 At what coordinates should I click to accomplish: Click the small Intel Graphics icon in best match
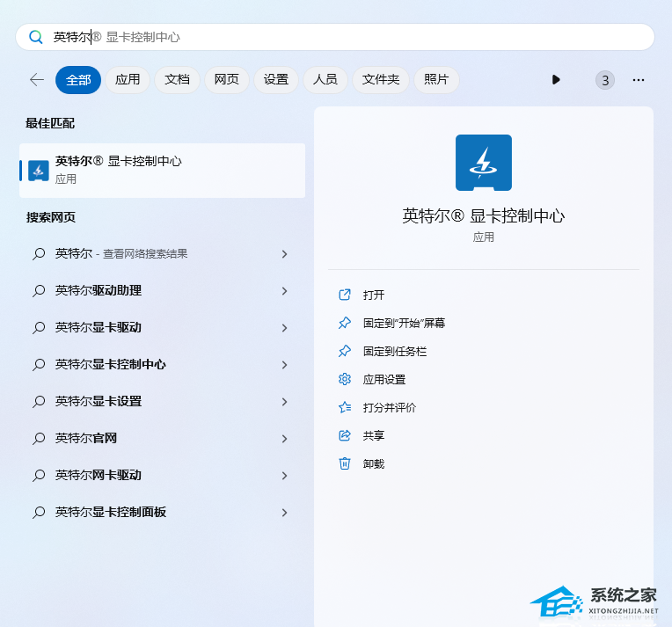[39, 171]
